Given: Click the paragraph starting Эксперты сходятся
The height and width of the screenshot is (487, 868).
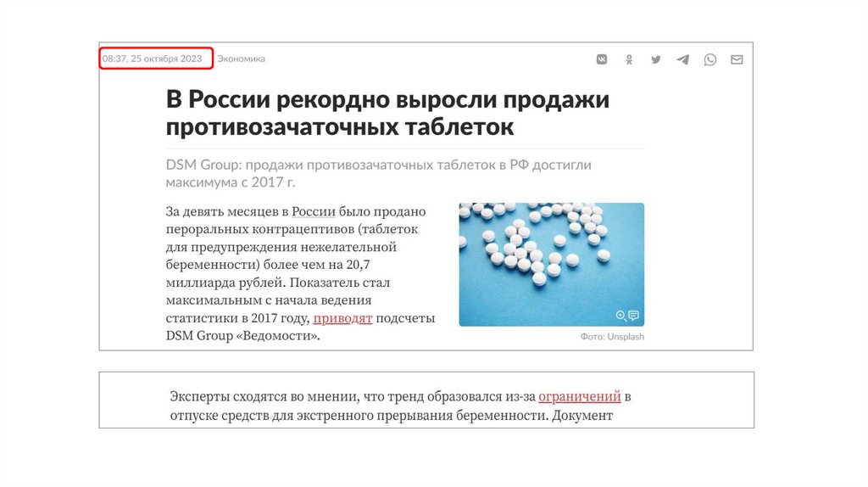Looking at the screenshot, I should pyautogui.click(x=400, y=406).
